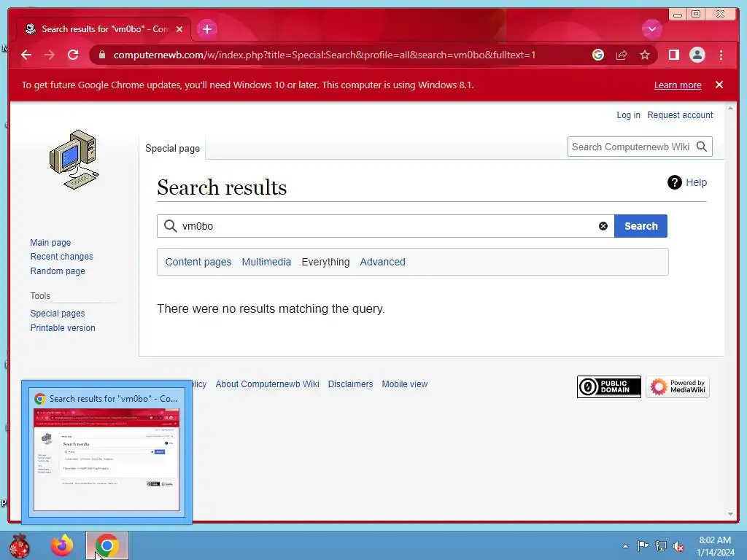
Task: Click the network tray icon
Action: point(661,545)
